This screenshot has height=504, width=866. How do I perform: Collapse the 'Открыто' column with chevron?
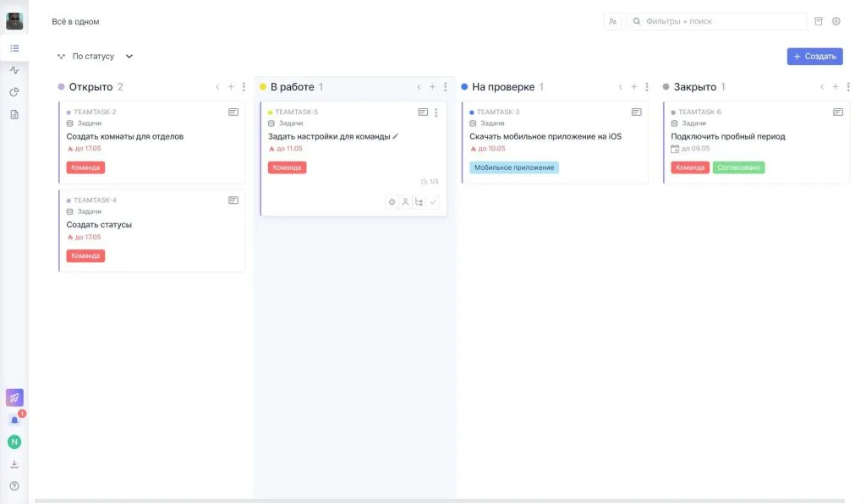(217, 87)
